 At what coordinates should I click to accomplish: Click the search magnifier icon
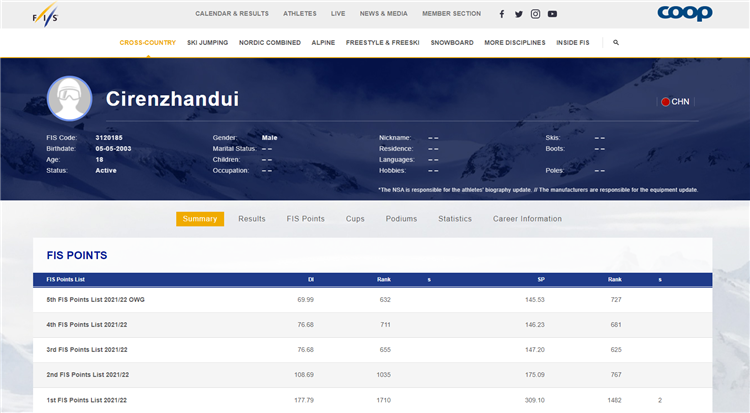pos(616,43)
